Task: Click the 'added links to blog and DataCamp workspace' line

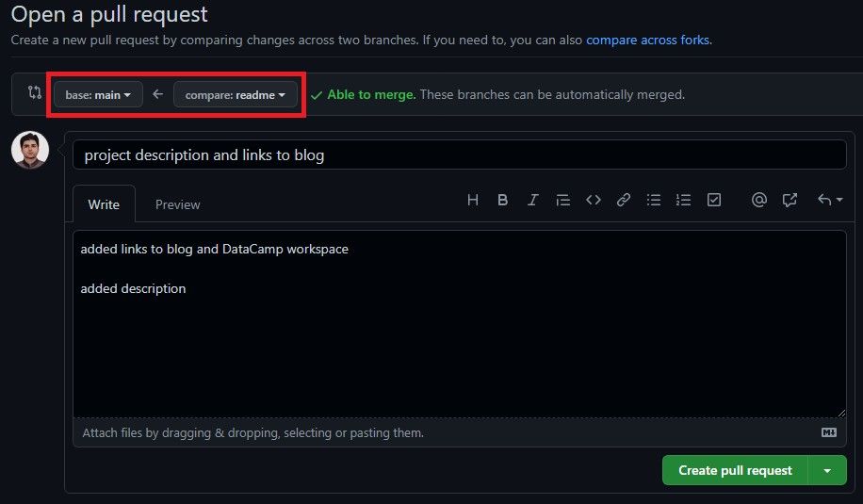Action: click(214, 249)
